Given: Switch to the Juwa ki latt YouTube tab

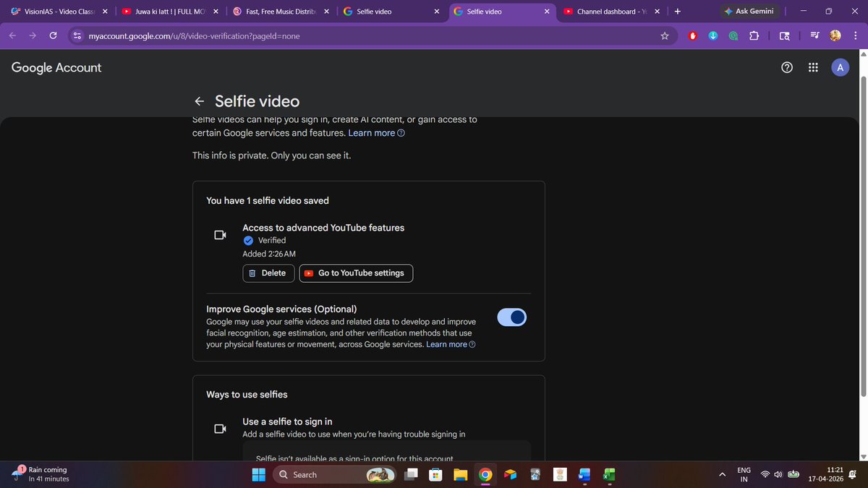Looking at the screenshot, I should tap(171, 12).
